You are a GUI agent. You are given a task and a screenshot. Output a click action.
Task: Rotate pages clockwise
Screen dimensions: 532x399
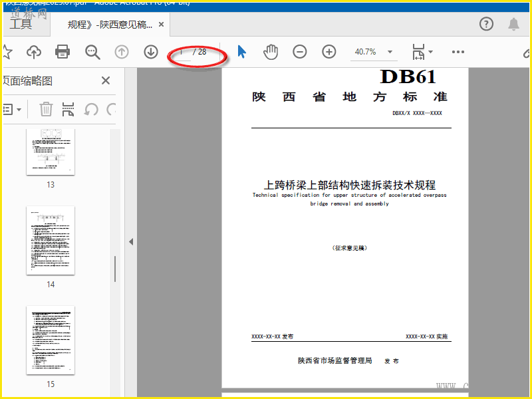click(x=111, y=110)
